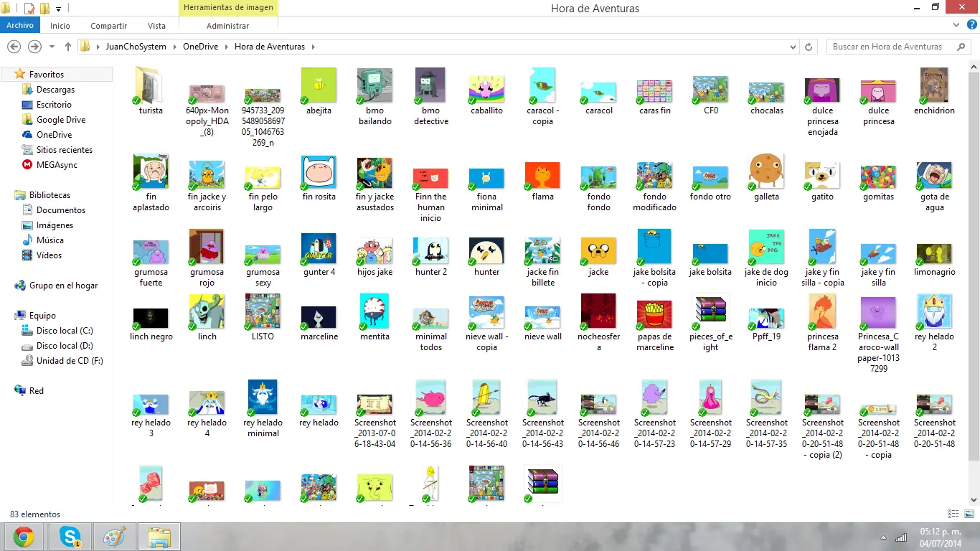Go back with the Back arrow button
This screenshot has width=980, height=551.
(x=14, y=47)
